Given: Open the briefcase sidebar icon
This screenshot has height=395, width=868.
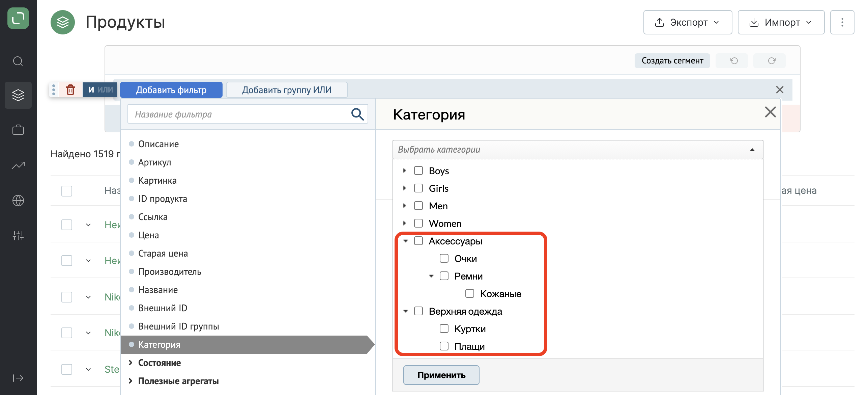Looking at the screenshot, I should coord(18,130).
